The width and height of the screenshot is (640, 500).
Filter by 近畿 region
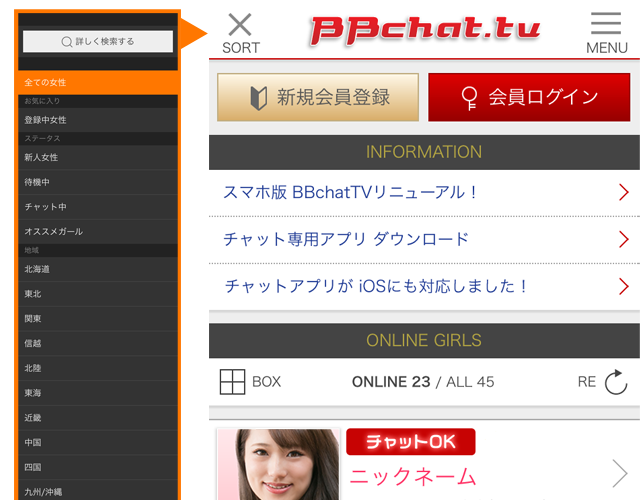click(x=98, y=418)
